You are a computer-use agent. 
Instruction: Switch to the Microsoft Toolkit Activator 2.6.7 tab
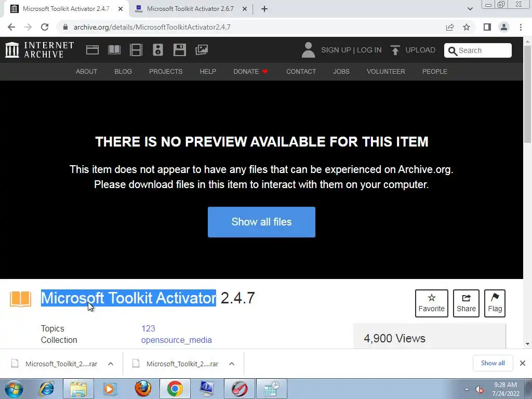(190, 9)
